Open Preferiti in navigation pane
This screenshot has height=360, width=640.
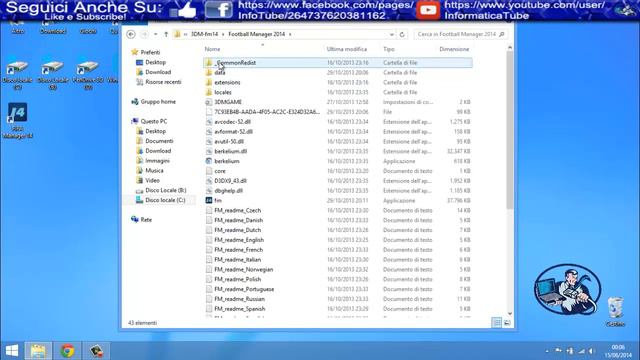pos(150,52)
